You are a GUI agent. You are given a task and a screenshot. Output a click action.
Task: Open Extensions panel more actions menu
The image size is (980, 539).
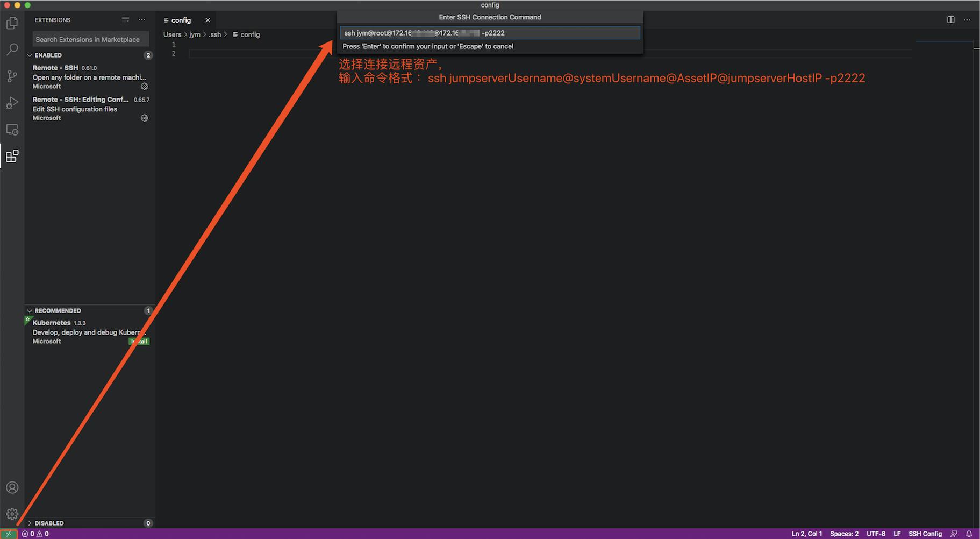pyautogui.click(x=141, y=19)
